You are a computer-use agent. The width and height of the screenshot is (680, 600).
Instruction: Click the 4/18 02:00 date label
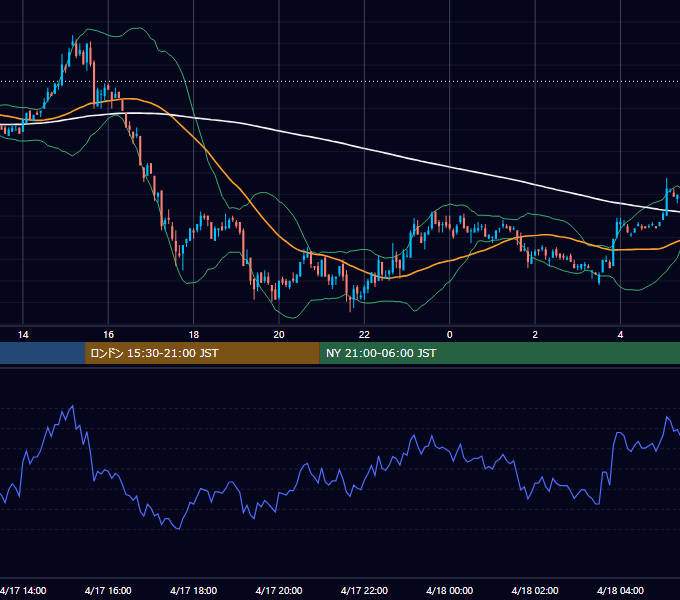click(535, 590)
